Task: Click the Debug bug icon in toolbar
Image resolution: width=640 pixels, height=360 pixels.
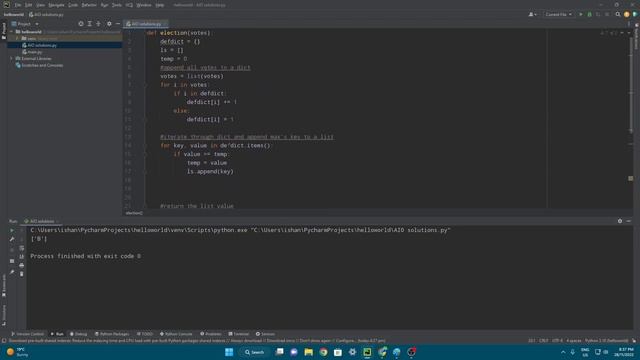Action: coord(589,14)
